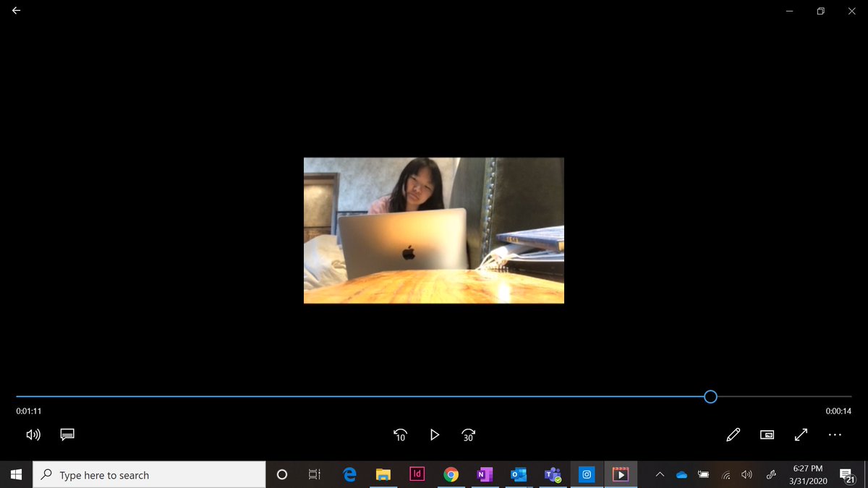Check battery status in tray
The height and width of the screenshot is (488, 868).
[703, 475]
